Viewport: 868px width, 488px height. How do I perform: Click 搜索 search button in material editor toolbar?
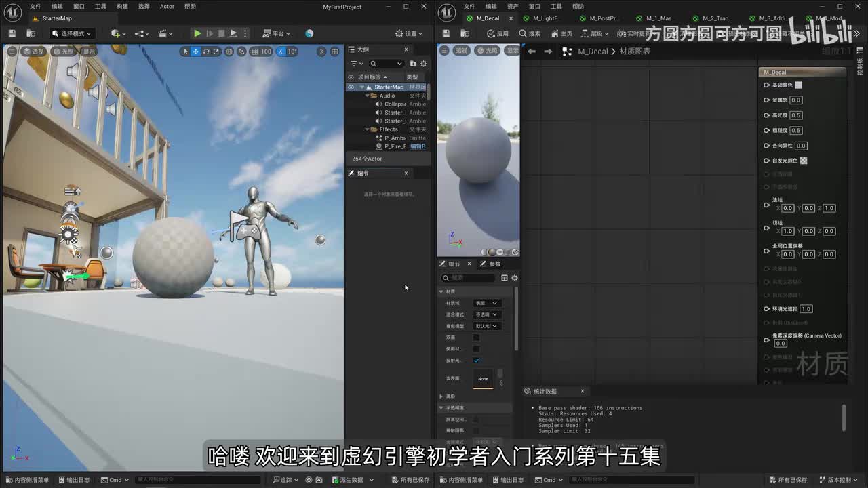(530, 33)
